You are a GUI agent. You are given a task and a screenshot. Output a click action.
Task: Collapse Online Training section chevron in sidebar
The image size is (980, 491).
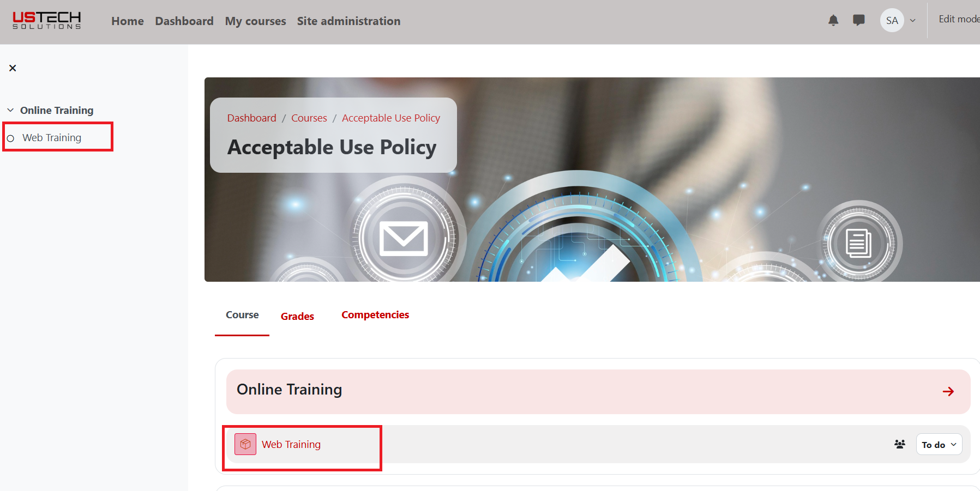click(10, 110)
